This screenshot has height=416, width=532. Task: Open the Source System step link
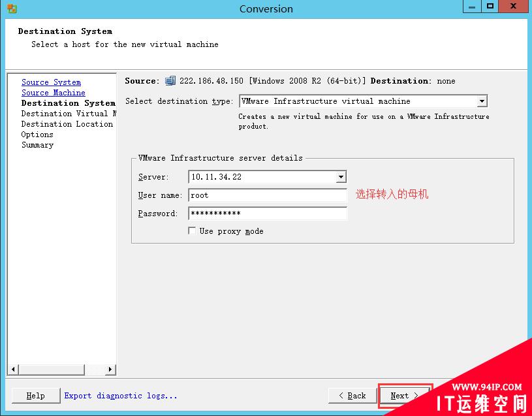(x=51, y=82)
